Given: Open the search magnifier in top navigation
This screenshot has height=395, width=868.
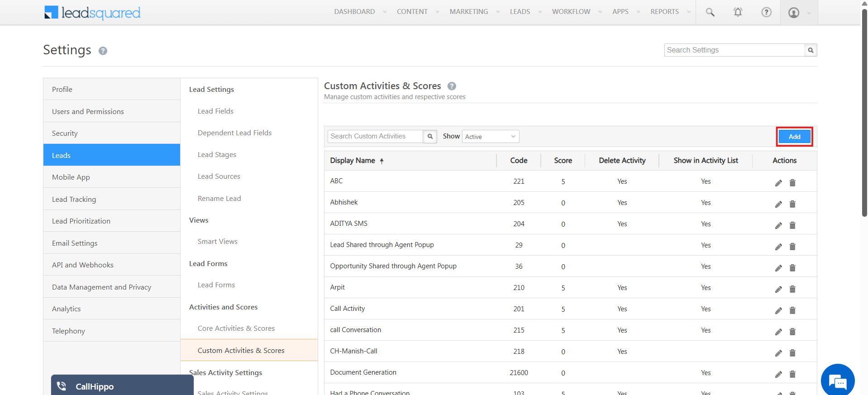Looking at the screenshot, I should [x=710, y=12].
